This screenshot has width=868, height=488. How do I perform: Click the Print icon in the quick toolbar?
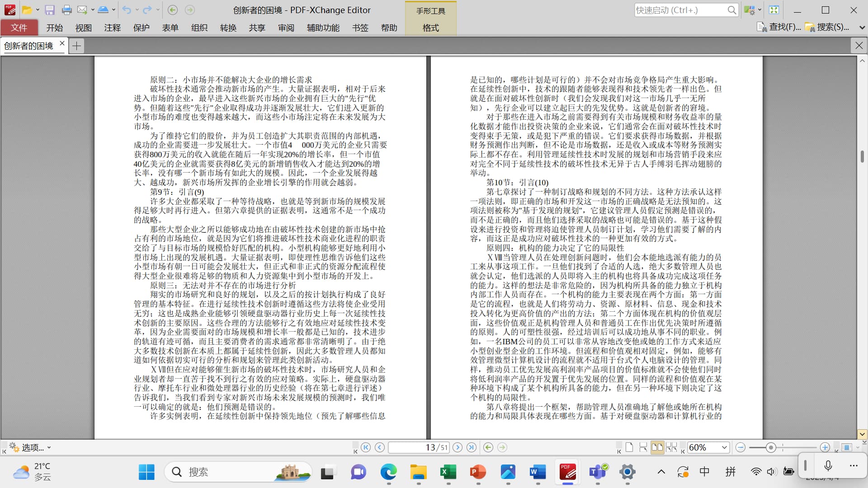(66, 10)
